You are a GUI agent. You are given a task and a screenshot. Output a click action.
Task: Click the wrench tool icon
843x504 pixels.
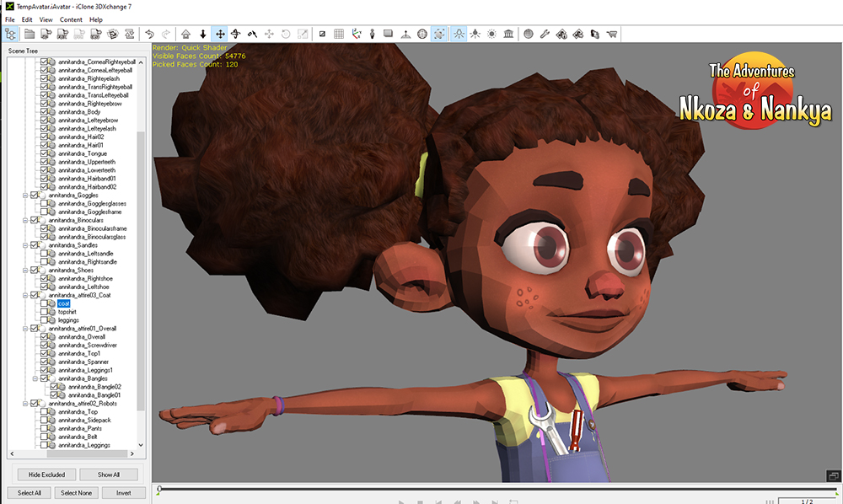point(545,34)
